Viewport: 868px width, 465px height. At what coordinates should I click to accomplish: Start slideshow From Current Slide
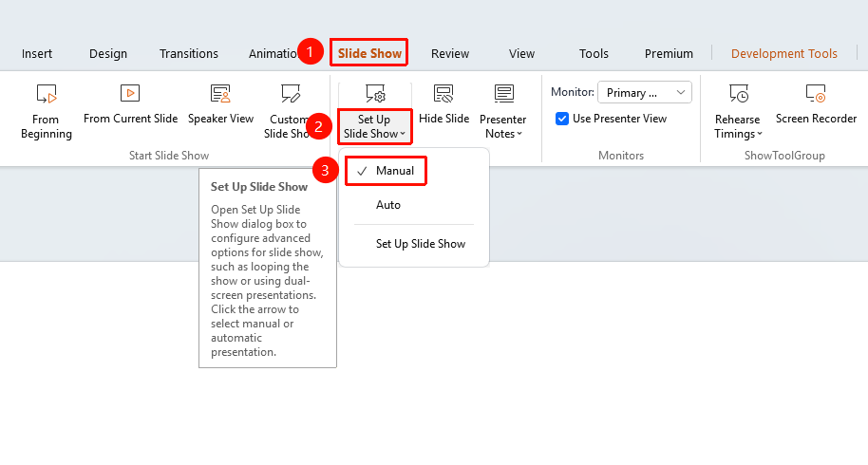130,105
